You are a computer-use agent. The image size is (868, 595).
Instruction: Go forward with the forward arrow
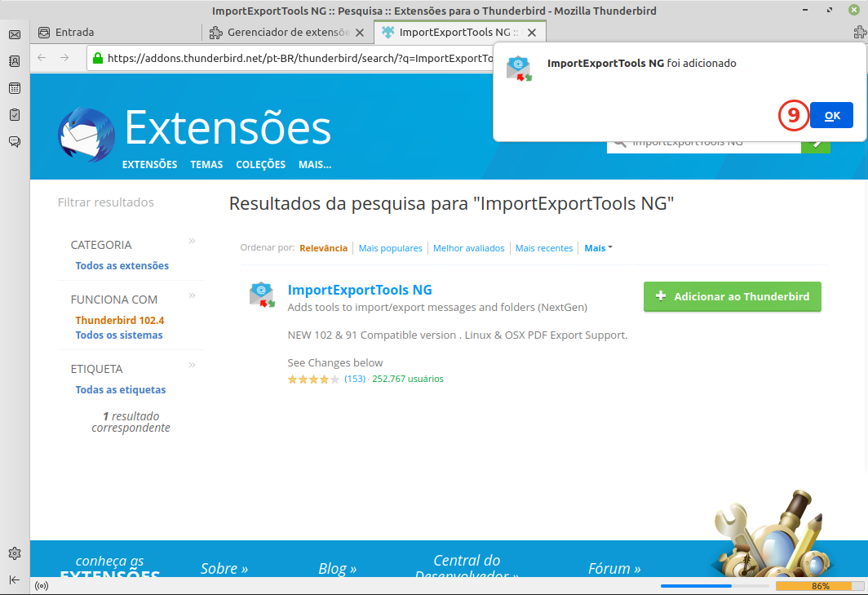pos(64,58)
